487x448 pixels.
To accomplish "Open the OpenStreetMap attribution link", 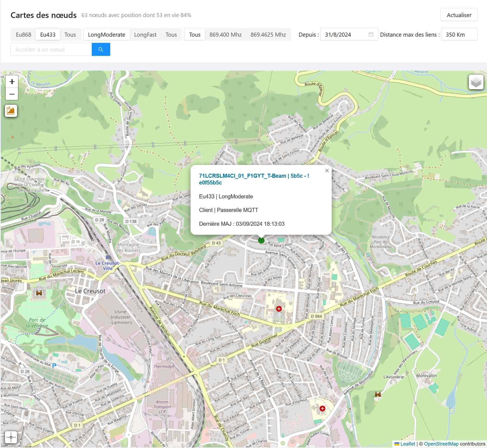I will click(441, 444).
